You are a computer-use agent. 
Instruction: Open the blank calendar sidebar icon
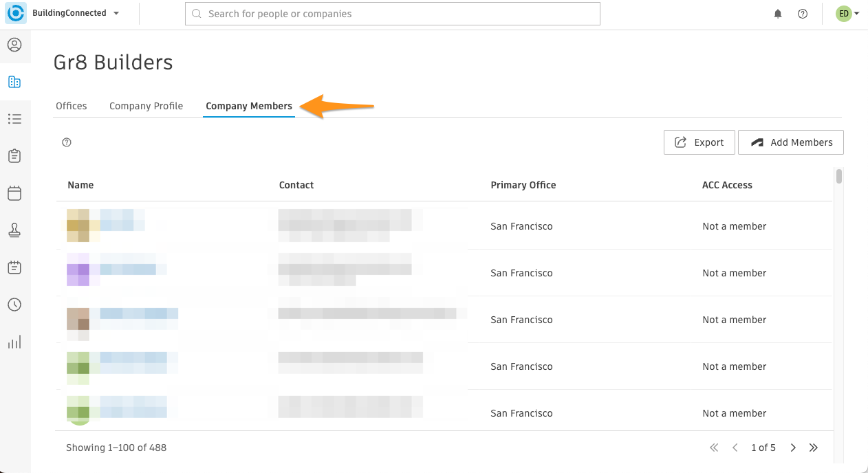pos(14,193)
